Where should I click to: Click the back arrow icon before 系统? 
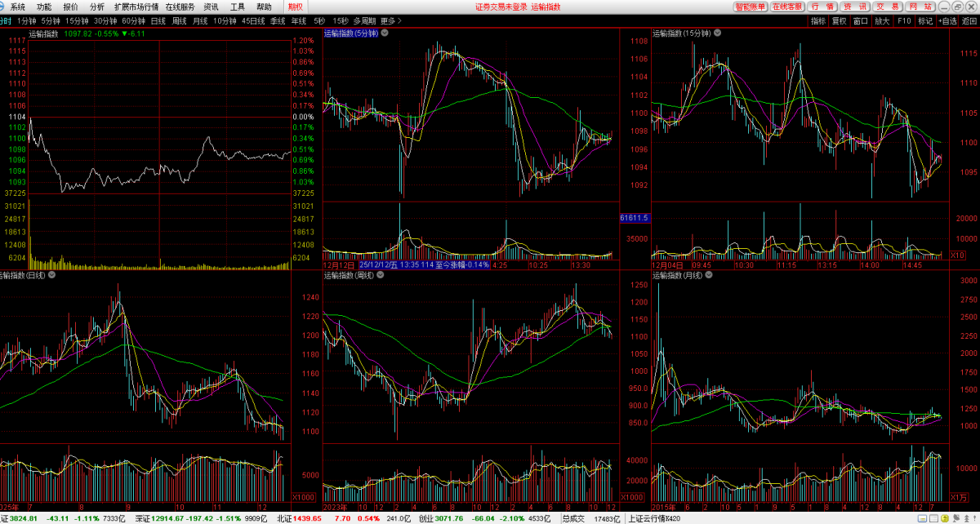point(4,7)
